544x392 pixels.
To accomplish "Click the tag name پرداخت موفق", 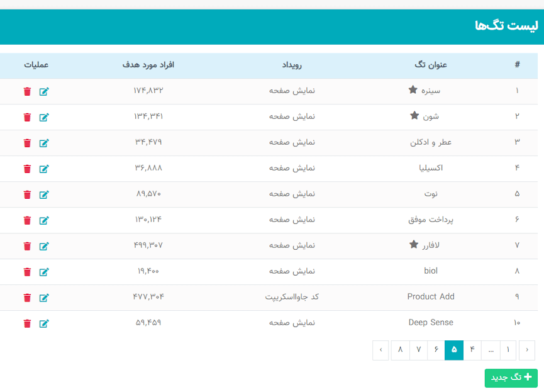I will (431, 220).
